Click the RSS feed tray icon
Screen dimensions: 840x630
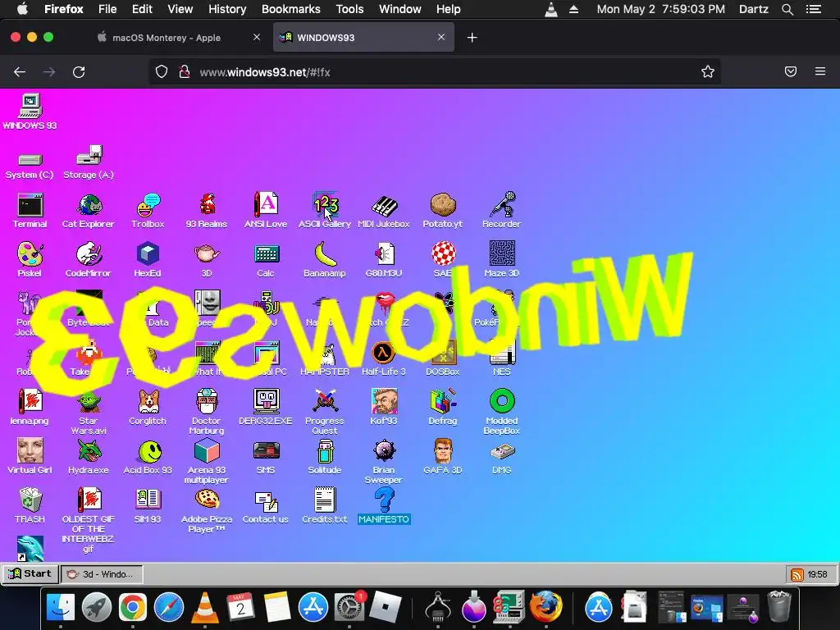click(797, 575)
